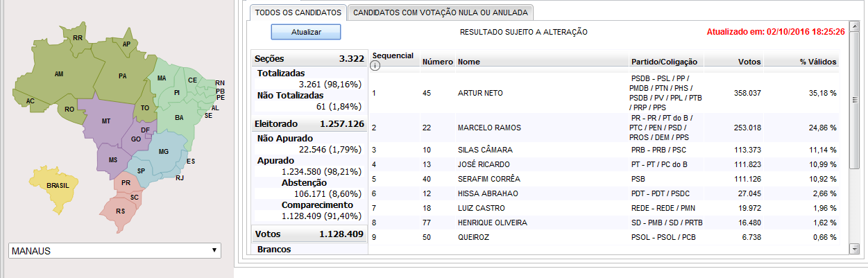Open the MANAUS city dropdown

(114, 250)
